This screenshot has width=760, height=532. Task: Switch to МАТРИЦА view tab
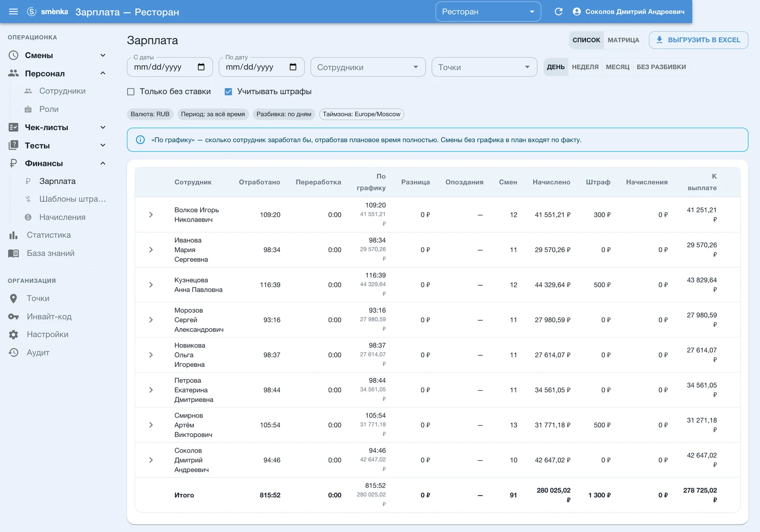click(623, 40)
